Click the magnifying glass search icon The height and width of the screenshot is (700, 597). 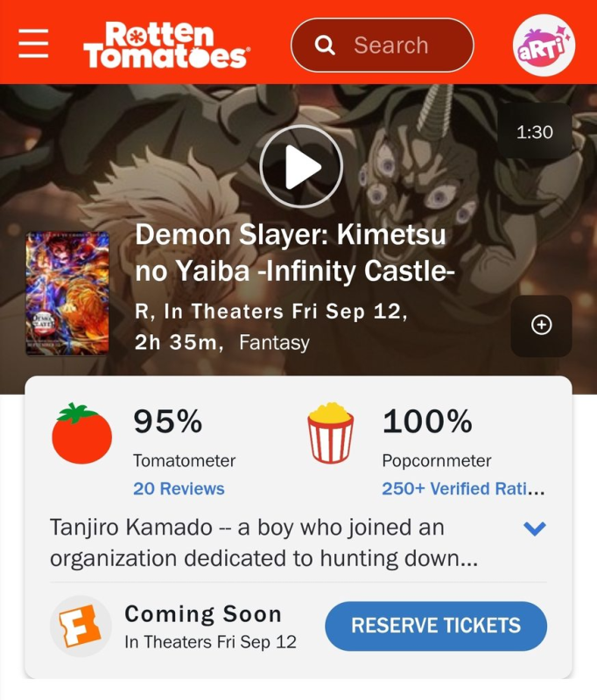pos(325,45)
